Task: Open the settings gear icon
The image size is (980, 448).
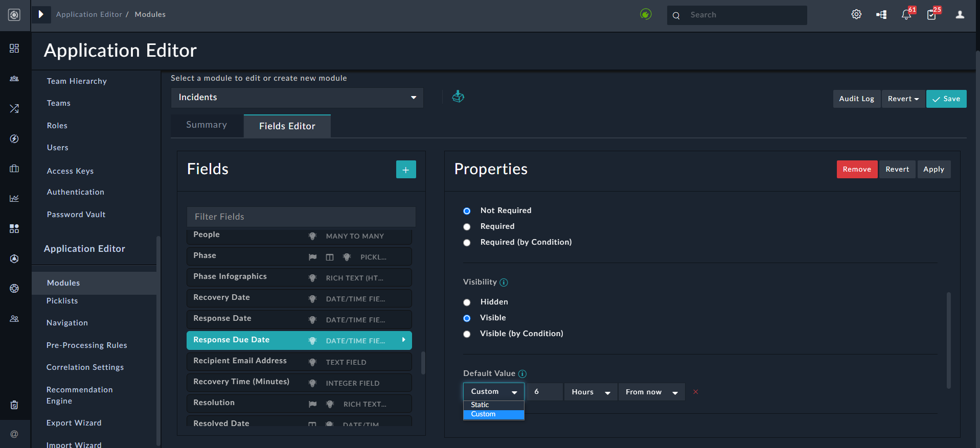Action: point(856,15)
